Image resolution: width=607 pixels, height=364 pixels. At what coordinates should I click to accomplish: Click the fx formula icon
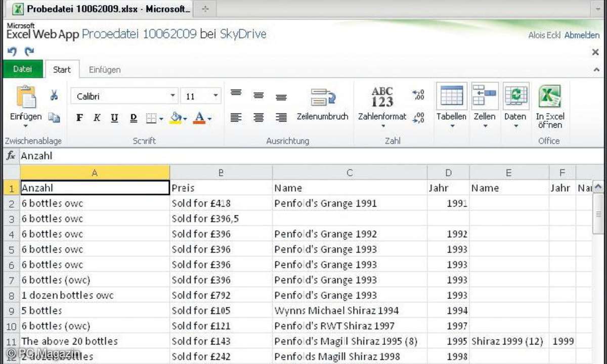10,156
